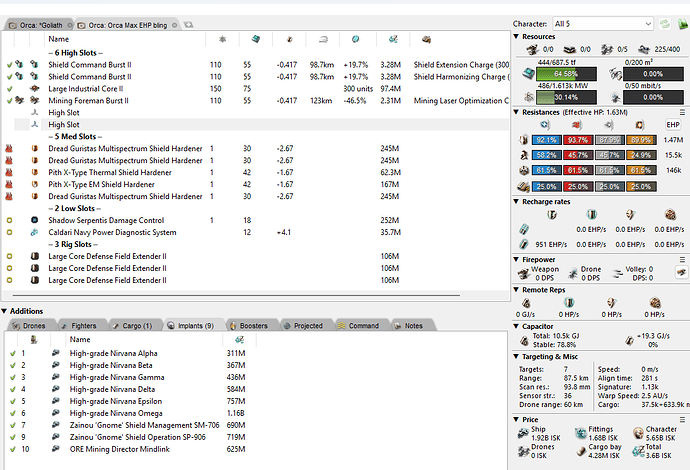Collapse the Recharge rates section

(517, 202)
